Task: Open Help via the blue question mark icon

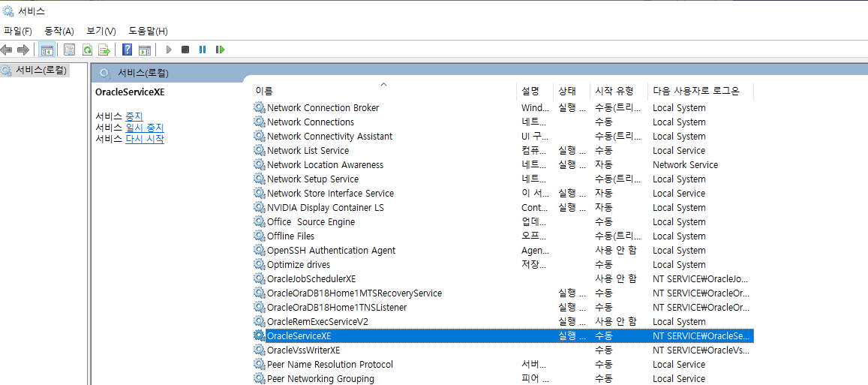Action: (128, 50)
